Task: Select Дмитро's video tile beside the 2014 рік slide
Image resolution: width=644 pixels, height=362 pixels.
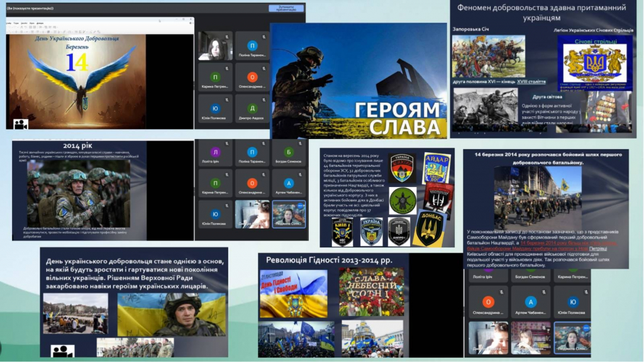Action: [x=252, y=214]
